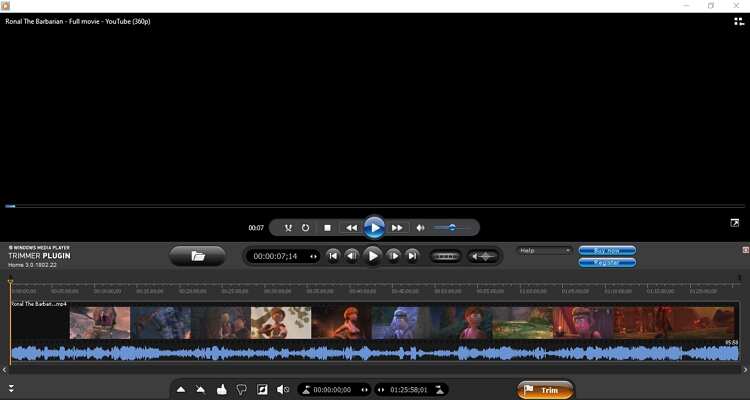This screenshot has width=750, height=400.
Task: Click the rewind button in media player
Action: (351, 228)
